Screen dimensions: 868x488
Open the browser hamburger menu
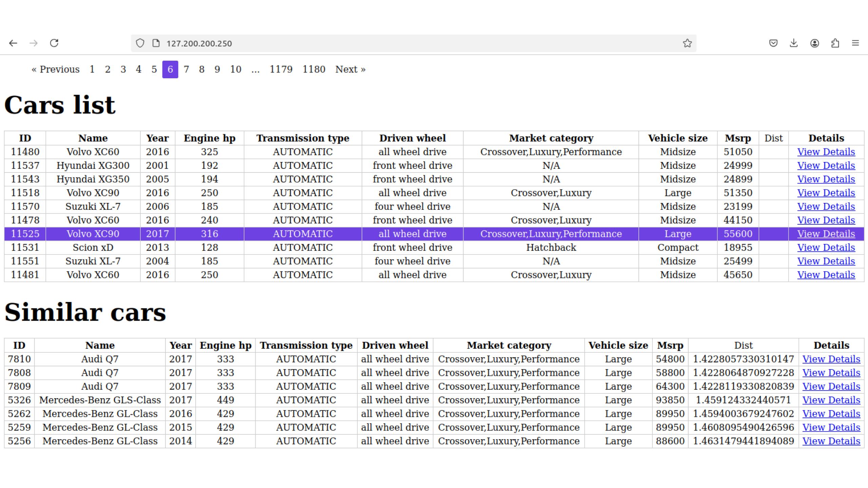pyautogui.click(x=855, y=43)
